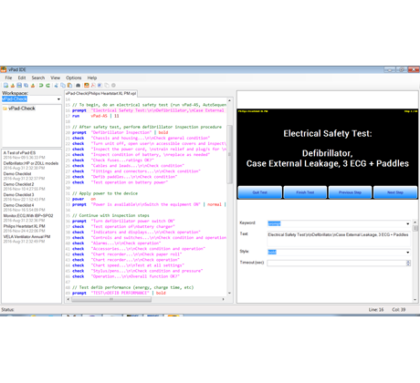Click the Paste clipboard icon in toolbar
This screenshot has height=383, width=420.
point(69,85)
